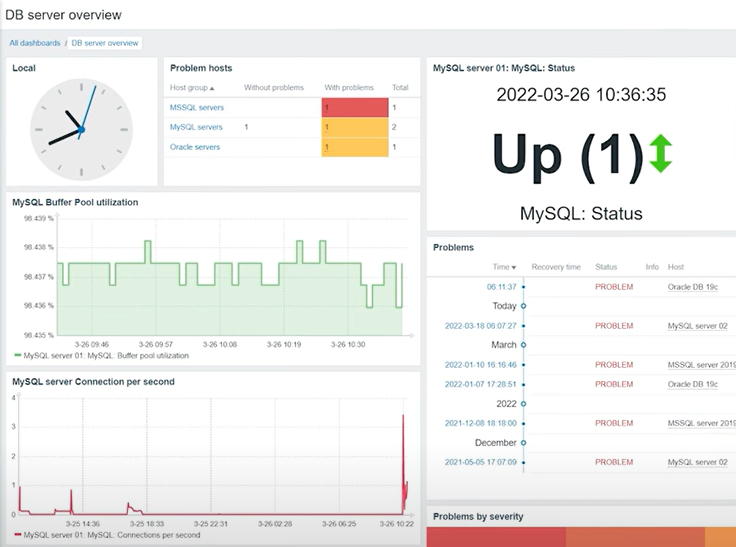
Task: Select the DB server overview breadcrumb
Action: pos(105,43)
